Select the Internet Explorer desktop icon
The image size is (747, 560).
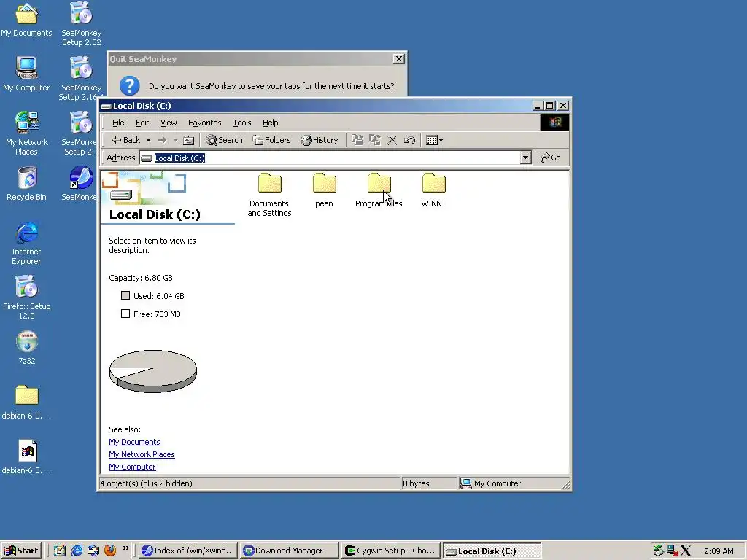click(26, 243)
